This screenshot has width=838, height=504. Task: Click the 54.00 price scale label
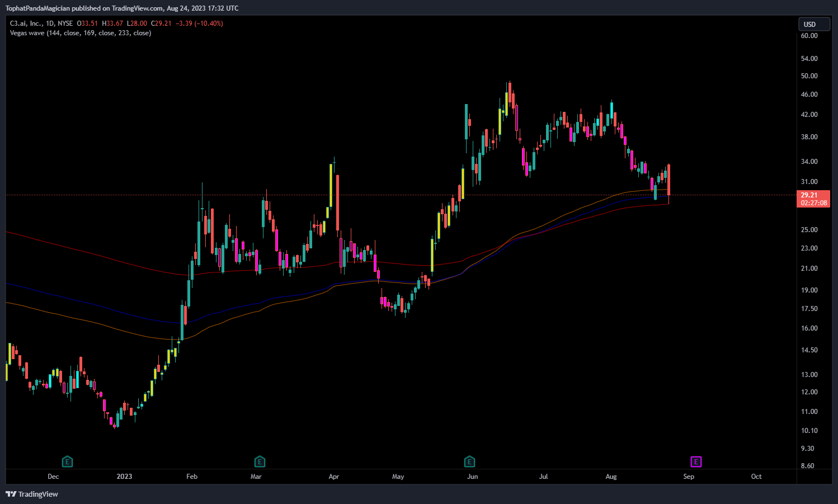809,59
